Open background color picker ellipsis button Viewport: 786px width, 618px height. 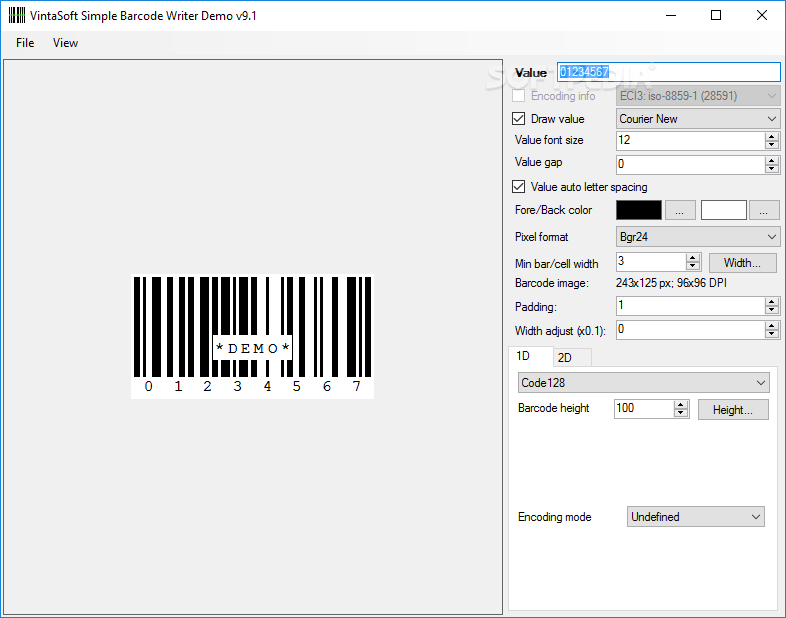763,211
